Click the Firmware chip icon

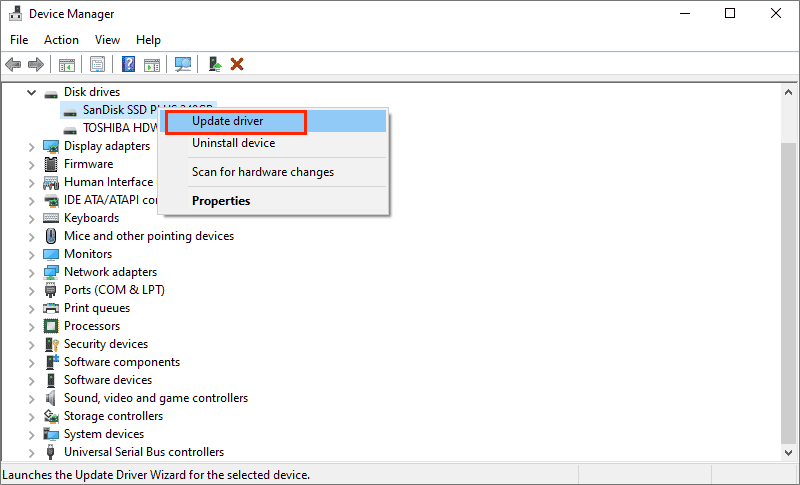pyautogui.click(x=51, y=164)
